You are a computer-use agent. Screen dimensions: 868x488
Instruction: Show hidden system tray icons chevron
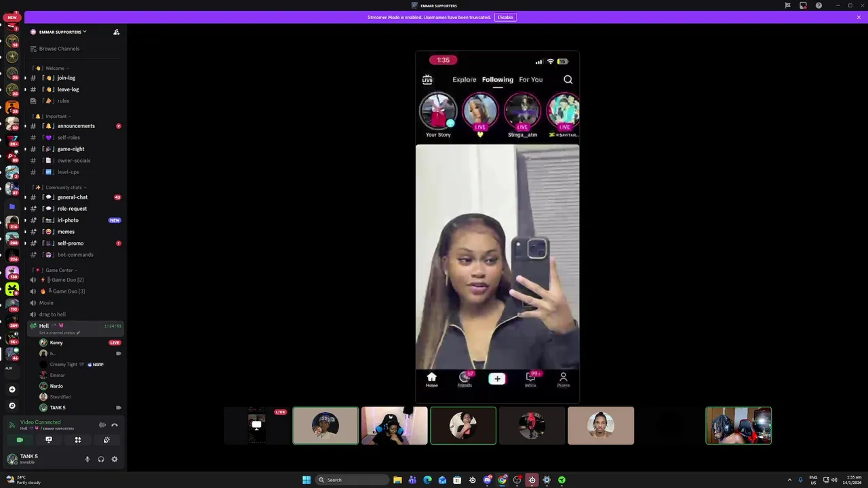[789, 480]
